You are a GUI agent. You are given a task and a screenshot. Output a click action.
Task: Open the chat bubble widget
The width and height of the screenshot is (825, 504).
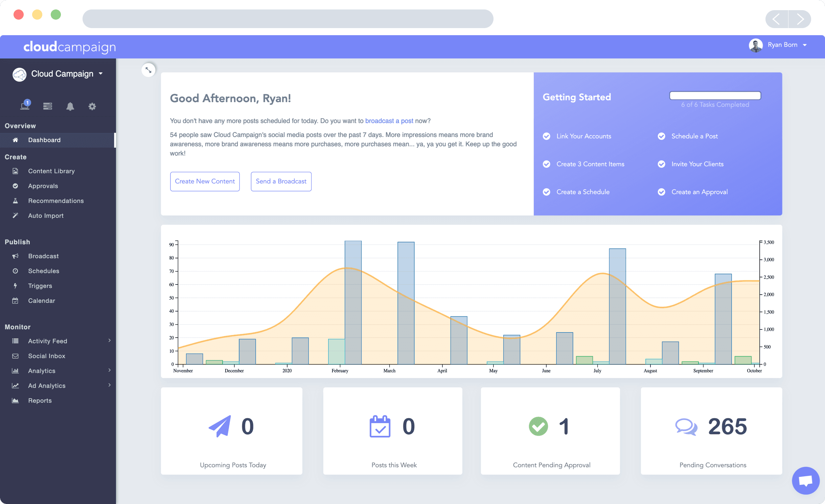tap(806, 480)
